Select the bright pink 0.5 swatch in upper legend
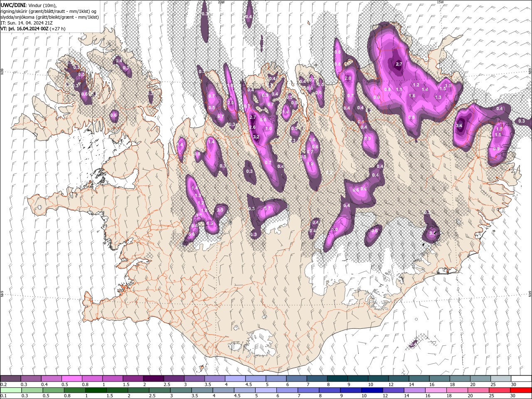The height and width of the screenshot is (399, 532). pyautogui.click(x=71, y=378)
